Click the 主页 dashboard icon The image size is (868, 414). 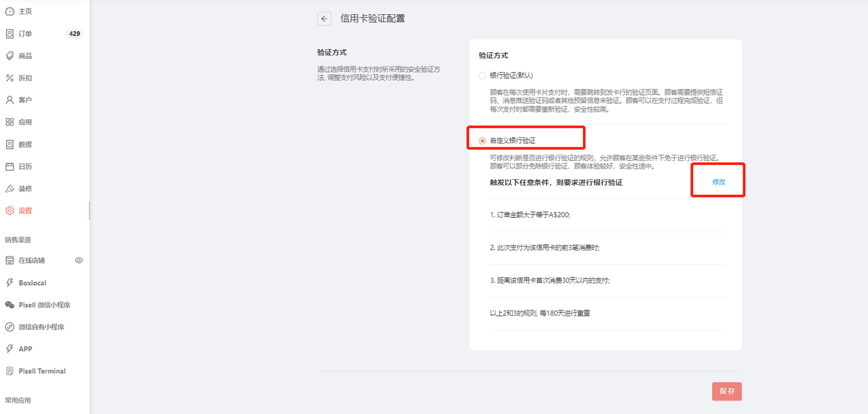[x=9, y=12]
